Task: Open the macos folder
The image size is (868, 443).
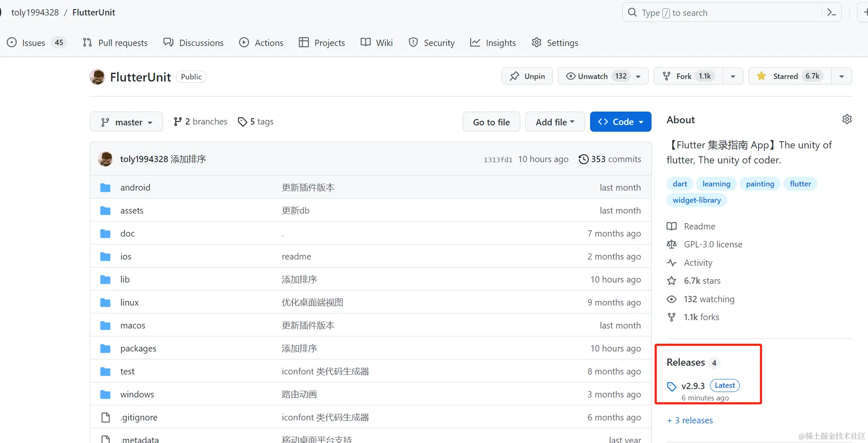Action: click(133, 326)
